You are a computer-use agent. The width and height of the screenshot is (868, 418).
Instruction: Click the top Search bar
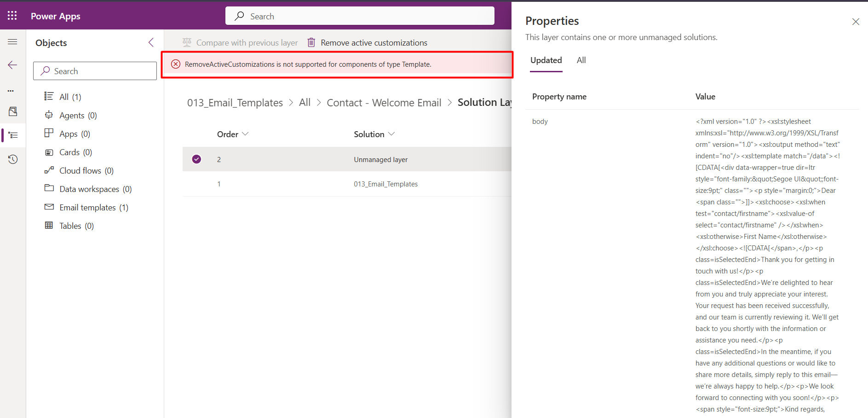click(x=360, y=16)
